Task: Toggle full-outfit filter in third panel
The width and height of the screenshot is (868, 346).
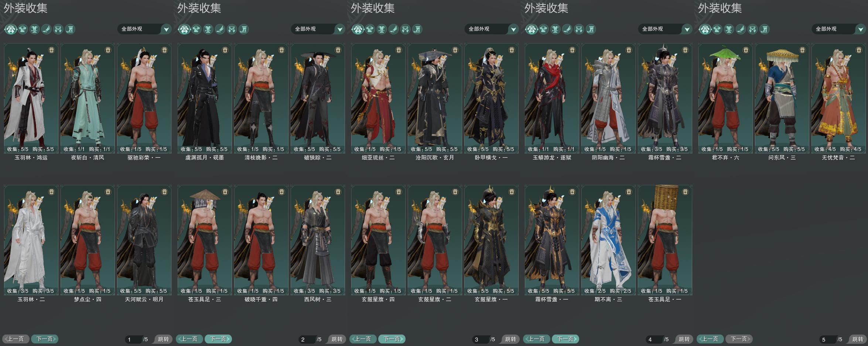Action: 358,29
